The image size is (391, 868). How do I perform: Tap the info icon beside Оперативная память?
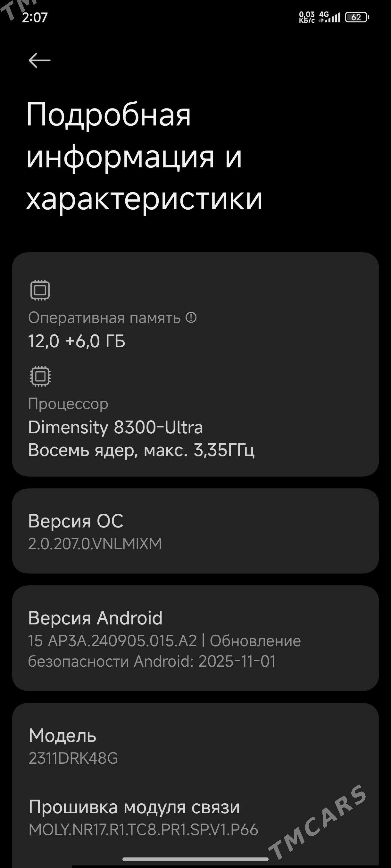point(191,317)
